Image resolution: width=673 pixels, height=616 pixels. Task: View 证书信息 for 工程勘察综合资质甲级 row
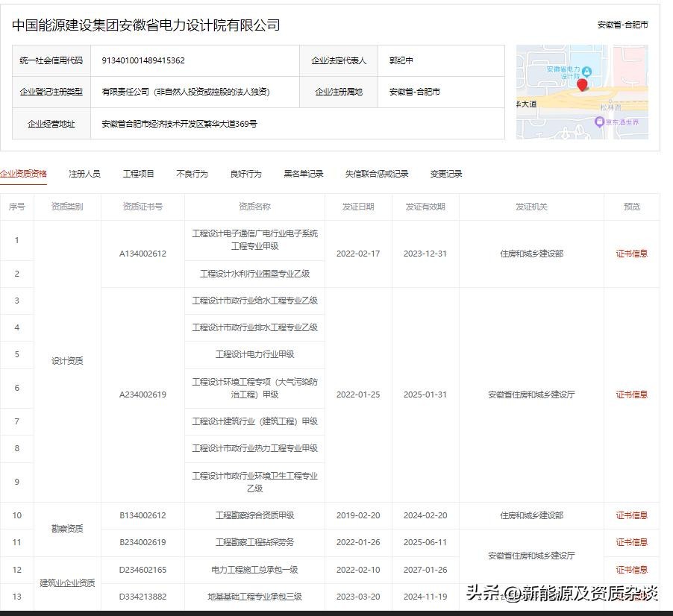(631, 515)
